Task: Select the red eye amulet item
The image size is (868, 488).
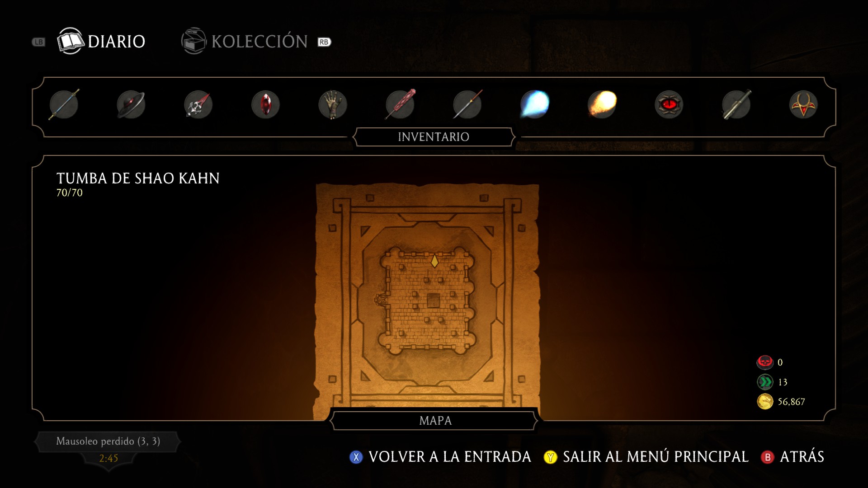Action: 669,104
